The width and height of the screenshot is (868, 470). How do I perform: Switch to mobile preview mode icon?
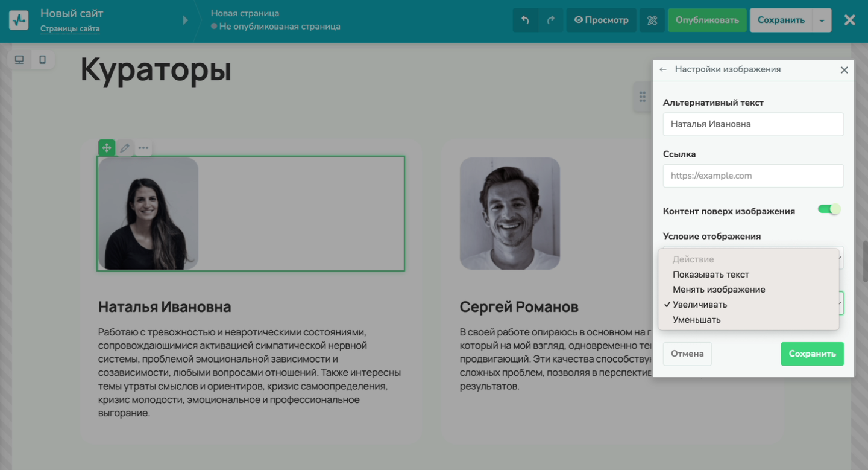[42, 60]
